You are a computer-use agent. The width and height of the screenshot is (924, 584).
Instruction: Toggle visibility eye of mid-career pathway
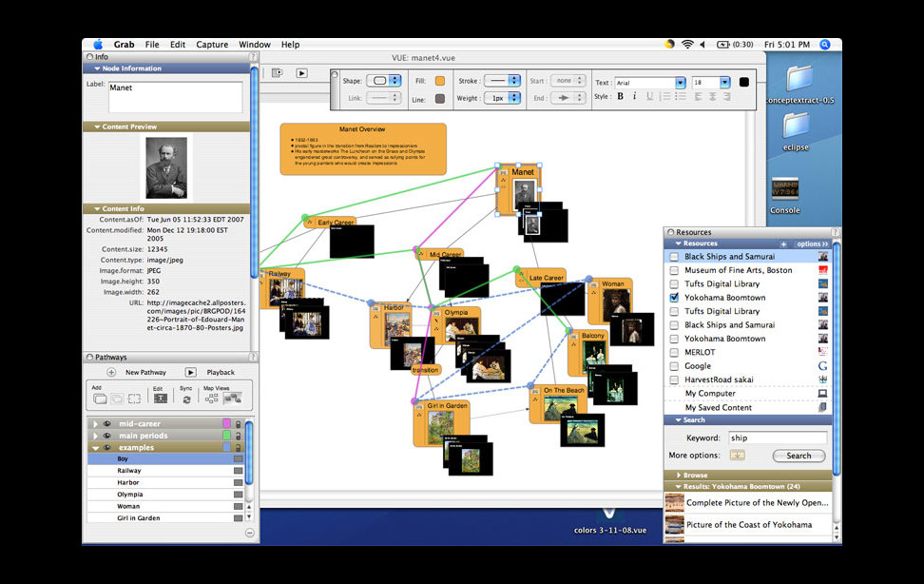click(107, 423)
